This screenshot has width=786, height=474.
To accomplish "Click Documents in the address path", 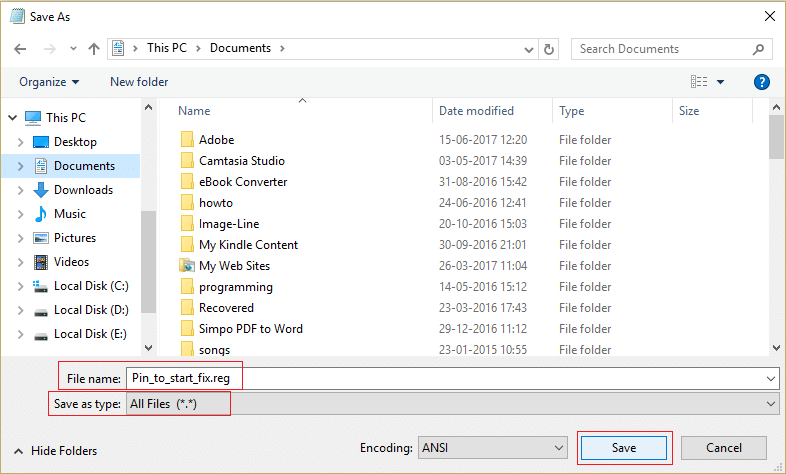I will [240, 48].
